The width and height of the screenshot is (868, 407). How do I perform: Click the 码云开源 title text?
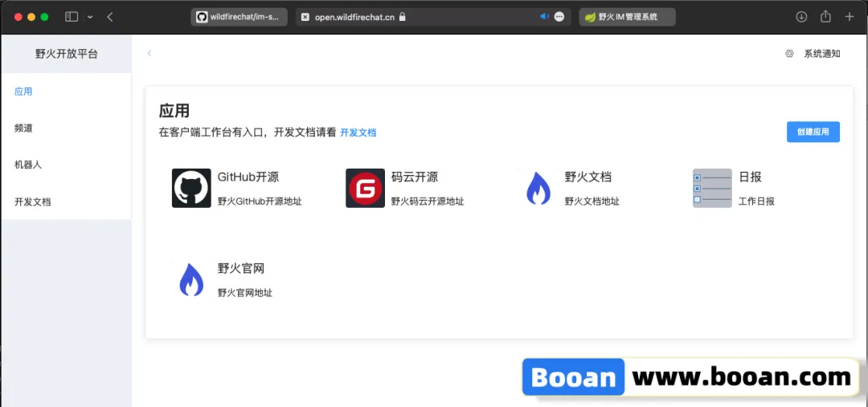pyautogui.click(x=415, y=177)
